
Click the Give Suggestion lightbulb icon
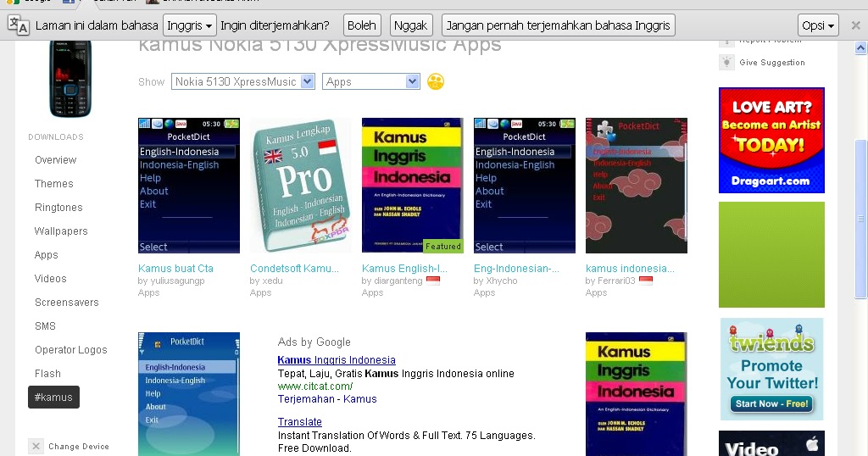click(x=726, y=62)
